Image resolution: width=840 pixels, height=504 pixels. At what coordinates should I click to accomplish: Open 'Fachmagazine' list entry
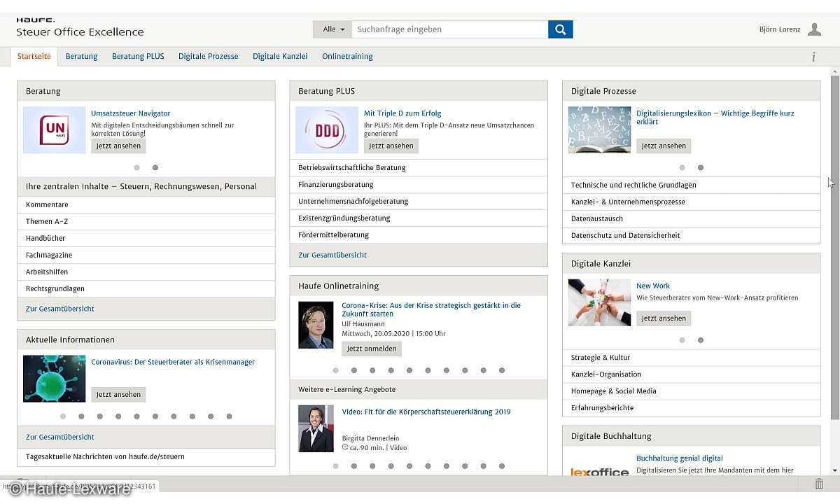tap(146, 255)
